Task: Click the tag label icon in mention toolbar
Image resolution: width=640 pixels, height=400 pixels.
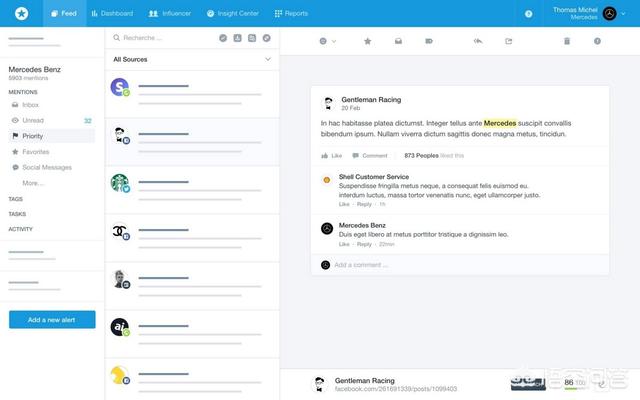Action: tap(429, 41)
